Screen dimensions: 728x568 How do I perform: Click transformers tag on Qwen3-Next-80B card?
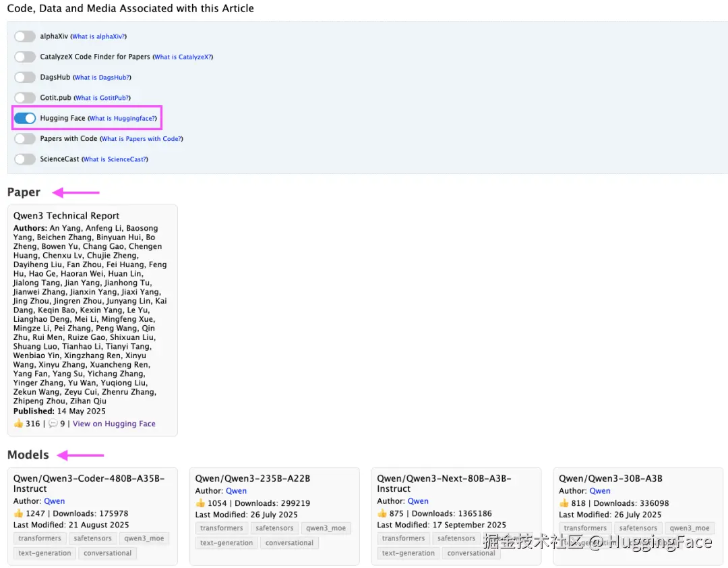pyautogui.click(x=404, y=538)
